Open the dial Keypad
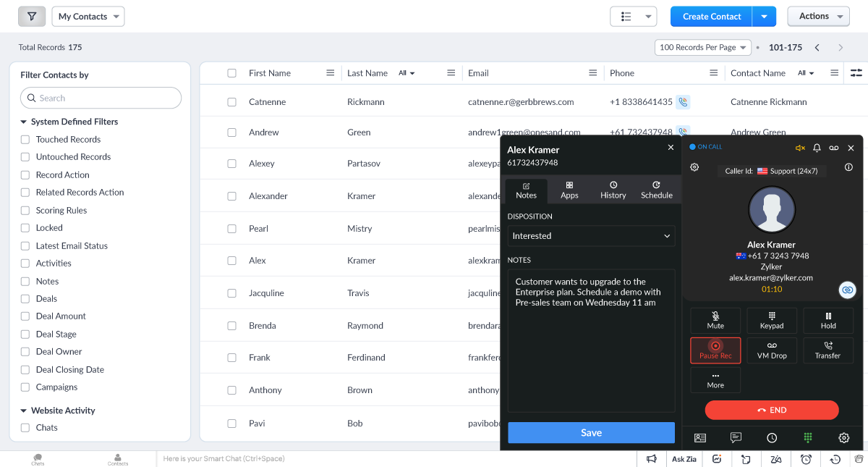This screenshot has height=467, width=868. pos(771,320)
